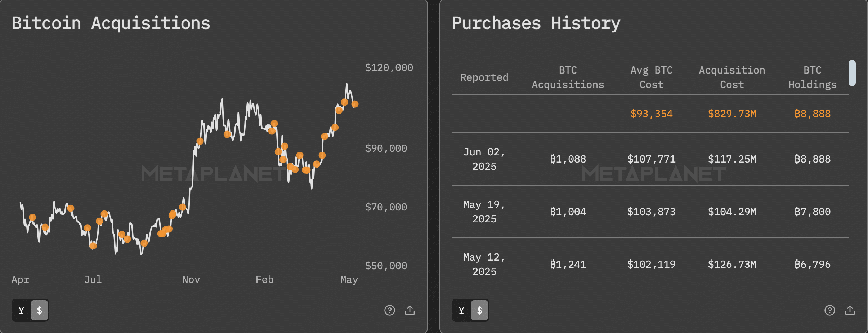Click the $117.25M acquisition cost cell
Viewport: 868px width, 333px height.
pyautogui.click(x=732, y=159)
